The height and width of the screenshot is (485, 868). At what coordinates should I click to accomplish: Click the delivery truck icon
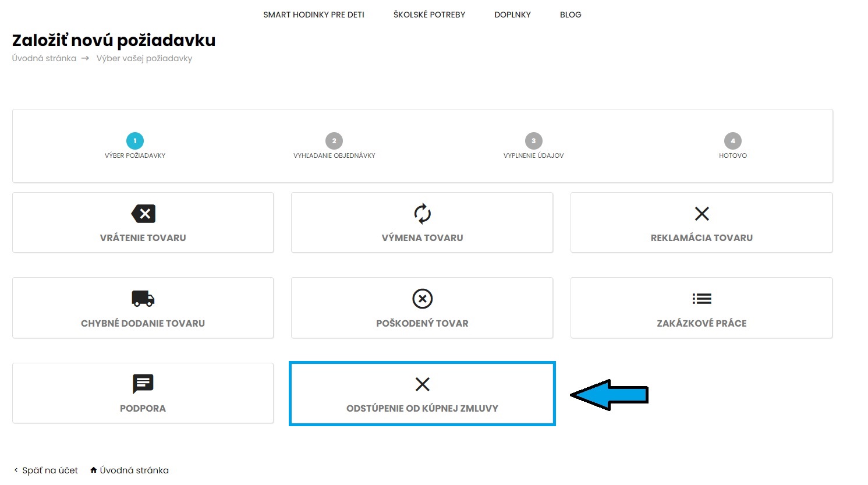coord(143,299)
